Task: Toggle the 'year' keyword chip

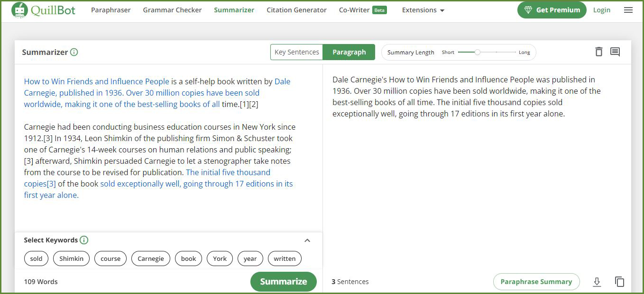Action: coord(250,258)
